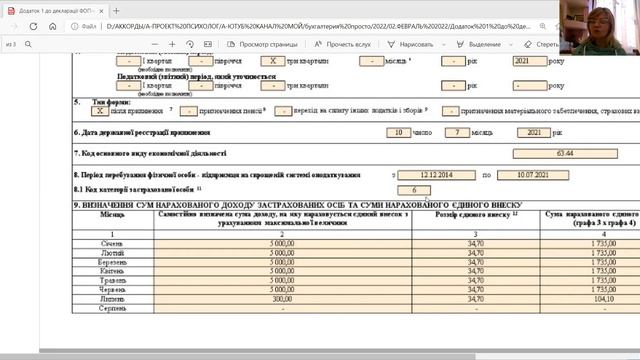Focus the address bar file path
Screen dimensions: 640x360
click(318, 27)
